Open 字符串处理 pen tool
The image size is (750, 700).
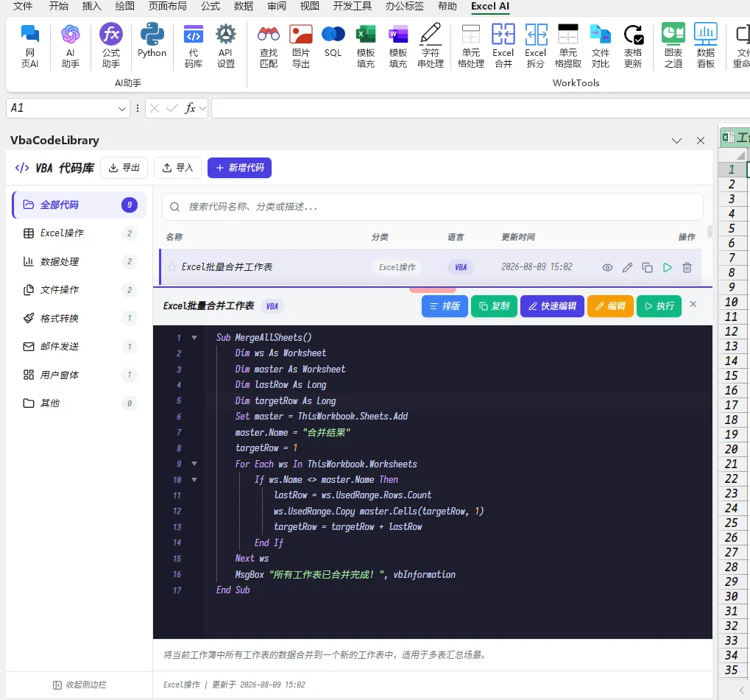(431, 46)
